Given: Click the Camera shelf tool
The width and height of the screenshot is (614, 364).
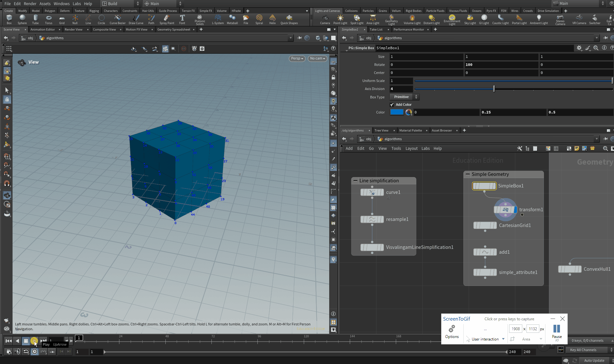Looking at the screenshot, I should (325, 19).
